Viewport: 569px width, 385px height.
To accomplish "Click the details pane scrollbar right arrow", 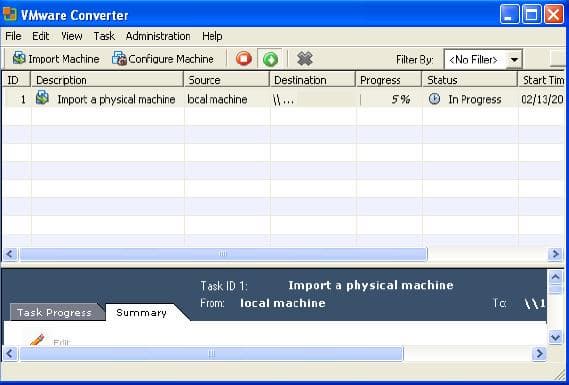I will coord(539,353).
